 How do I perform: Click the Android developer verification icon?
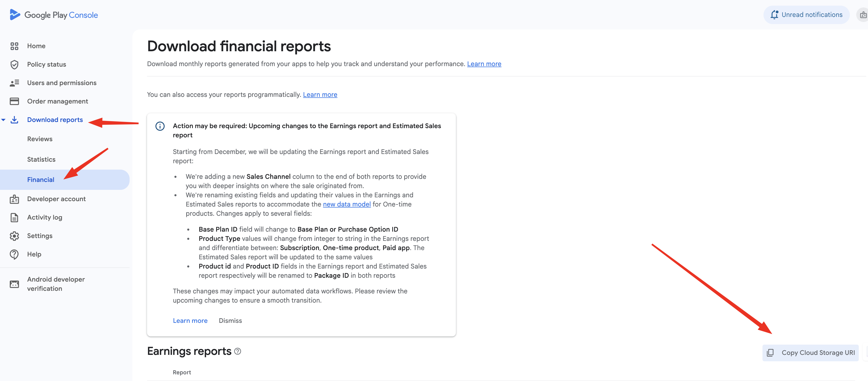[14, 284]
